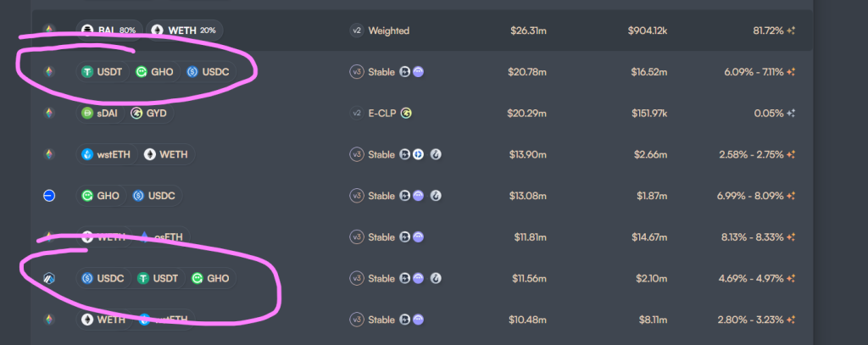The image size is (868, 345).
Task: Click the sDAI token in the sDAI/GYD pool
Action: tap(100, 113)
